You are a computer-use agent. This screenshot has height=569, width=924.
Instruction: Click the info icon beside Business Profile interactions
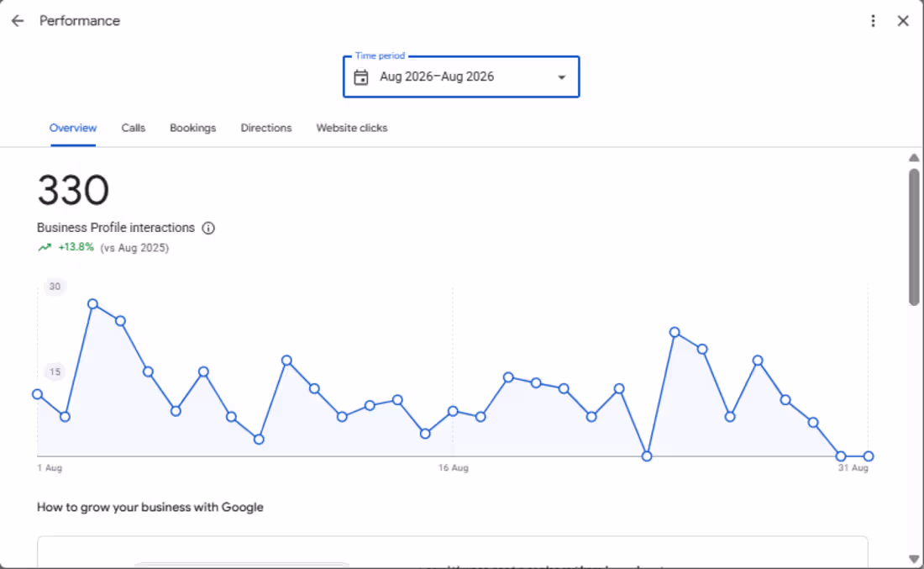click(x=208, y=229)
